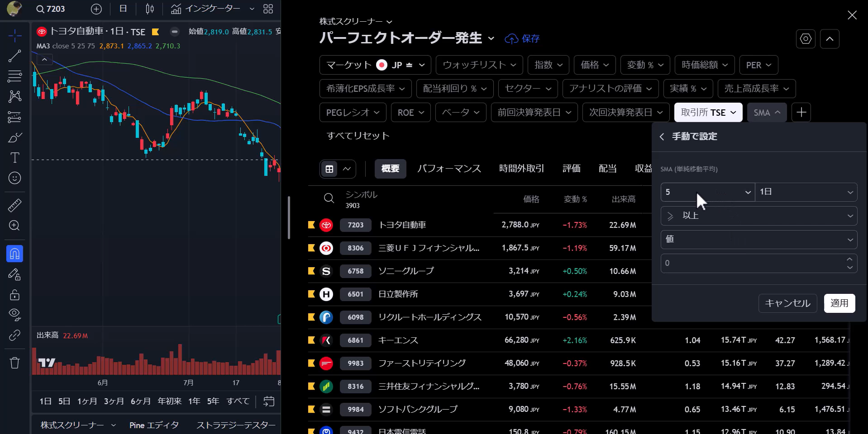Open the 配当利回り % filter
Screen dimensions: 868x434
pyautogui.click(x=455, y=89)
